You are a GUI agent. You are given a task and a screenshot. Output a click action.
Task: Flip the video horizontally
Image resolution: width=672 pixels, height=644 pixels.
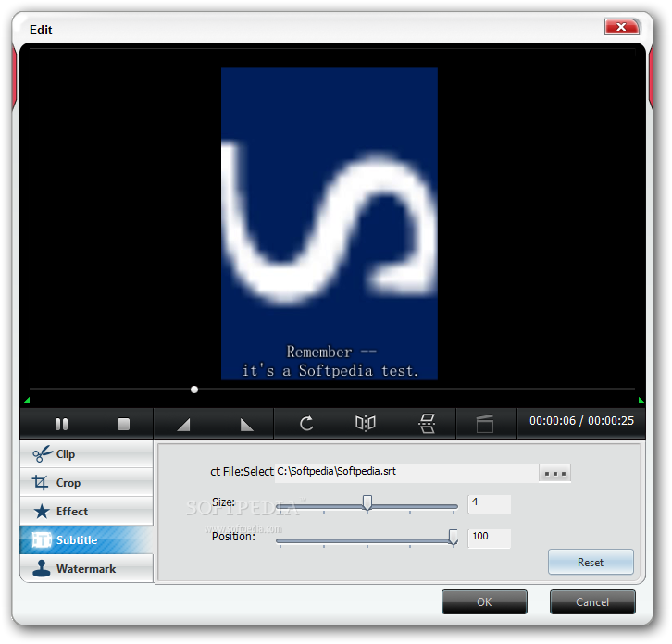pos(365,424)
